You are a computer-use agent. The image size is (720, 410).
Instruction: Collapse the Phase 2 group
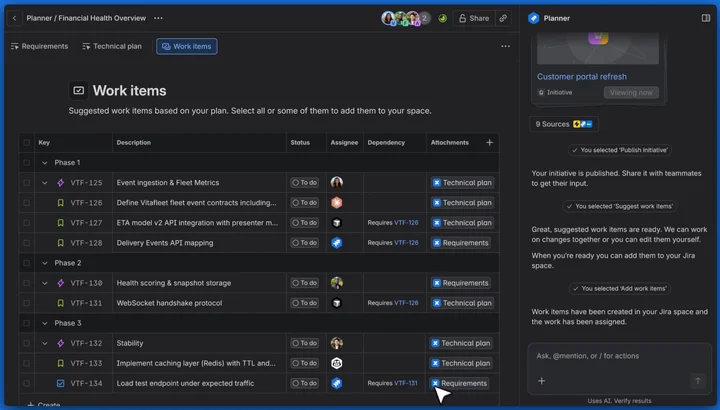pyautogui.click(x=45, y=263)
